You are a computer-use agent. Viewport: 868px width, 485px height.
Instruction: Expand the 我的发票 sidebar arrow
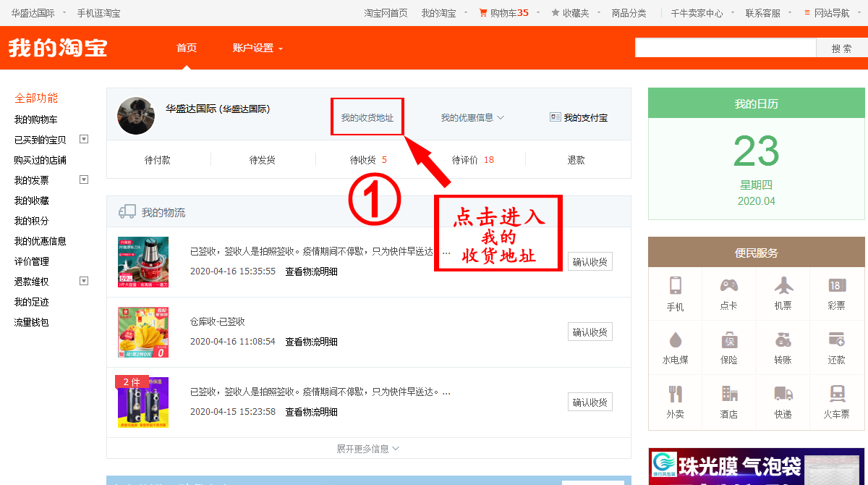(x=84, y=180)
